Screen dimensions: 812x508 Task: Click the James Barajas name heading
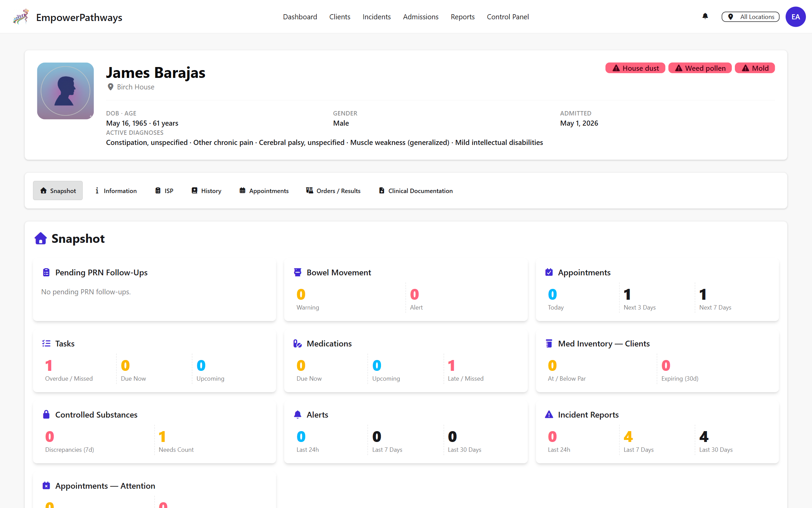coord(156,72)
